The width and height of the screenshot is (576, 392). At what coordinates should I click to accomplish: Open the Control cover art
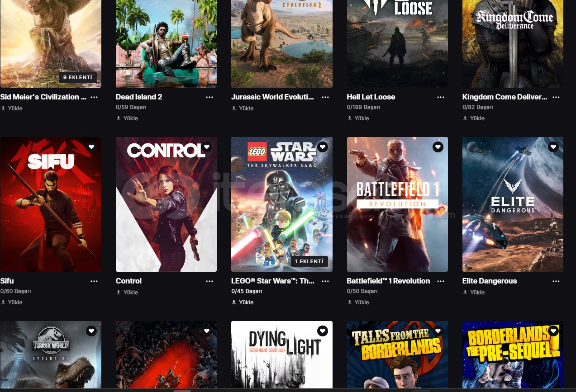pyautogui.click(x=166, y=204)
